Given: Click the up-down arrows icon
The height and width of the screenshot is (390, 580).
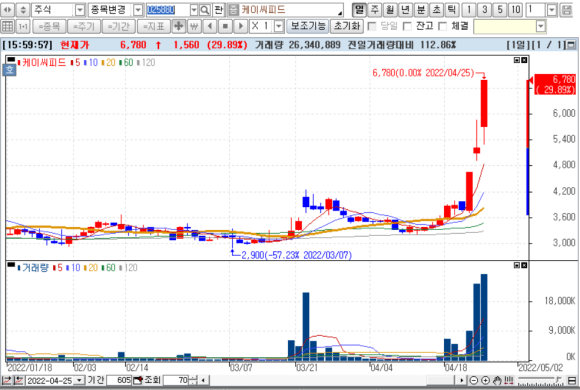Looking at the screenshot, I should point(23,10).
